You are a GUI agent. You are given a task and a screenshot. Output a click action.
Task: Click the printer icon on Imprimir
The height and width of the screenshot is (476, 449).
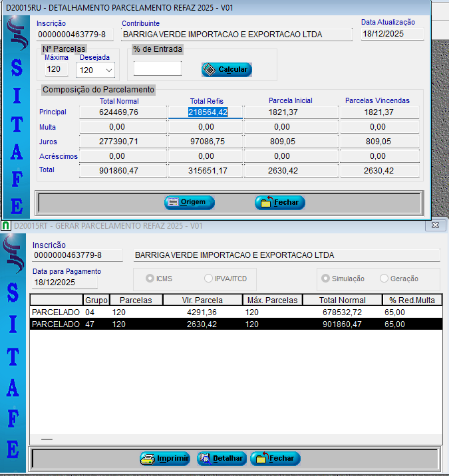tap(148, 459)
